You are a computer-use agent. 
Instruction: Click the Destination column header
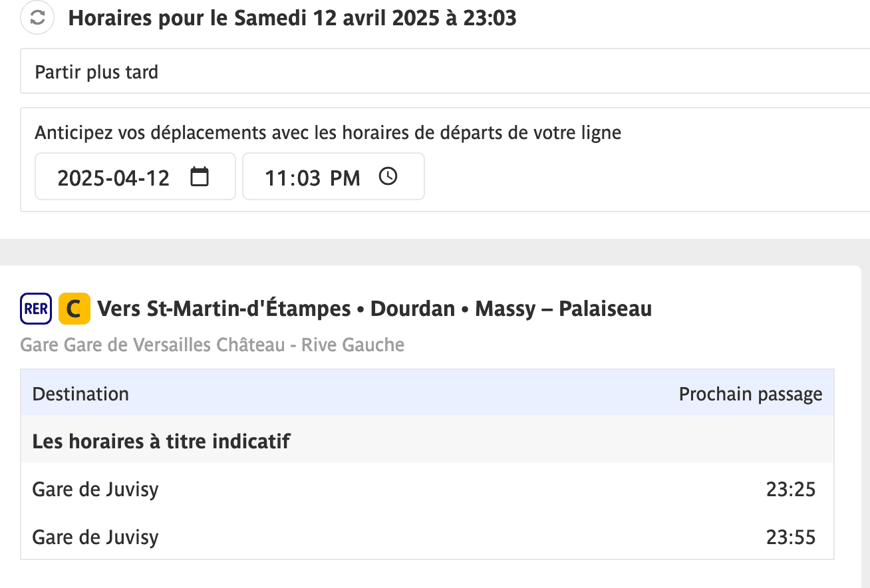(80, 394)
